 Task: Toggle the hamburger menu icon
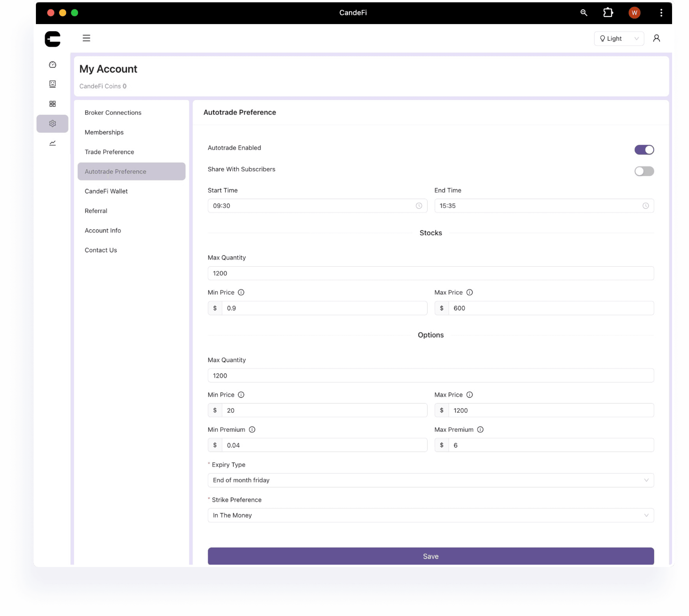(86, 38)
